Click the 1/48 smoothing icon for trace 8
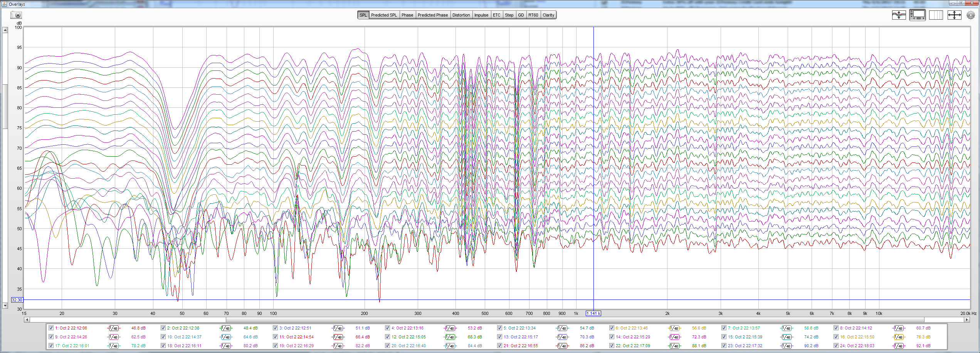Screen dimensions: 980x353 click(x=899, y=328)
